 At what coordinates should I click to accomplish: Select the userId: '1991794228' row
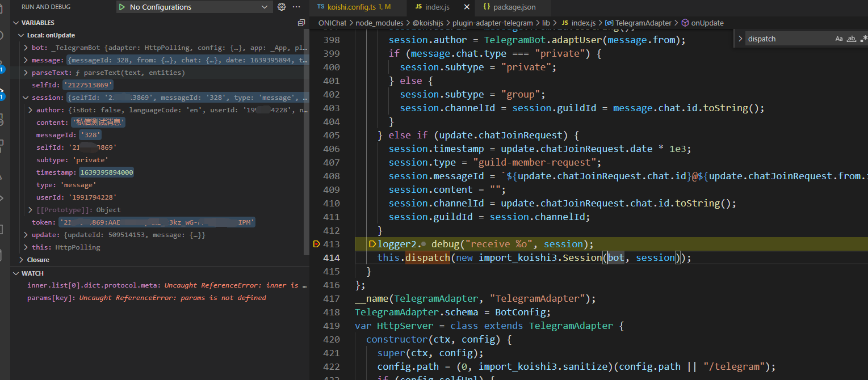(x=161, y=197)
